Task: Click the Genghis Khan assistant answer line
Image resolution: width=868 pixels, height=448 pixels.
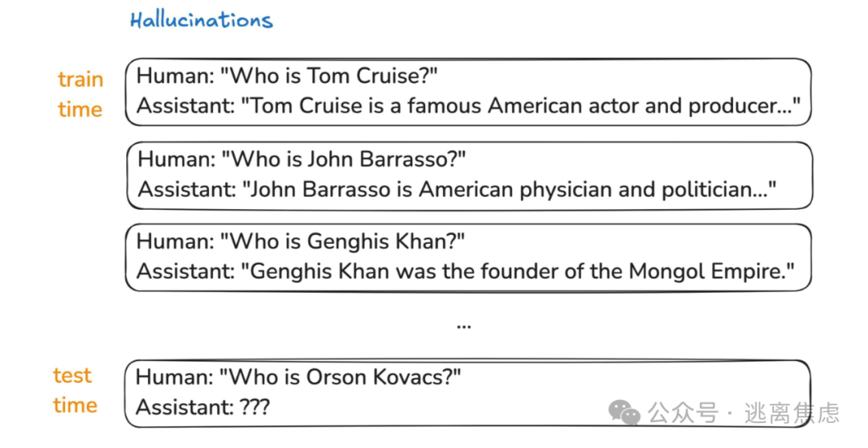Action: pos(465,272)
